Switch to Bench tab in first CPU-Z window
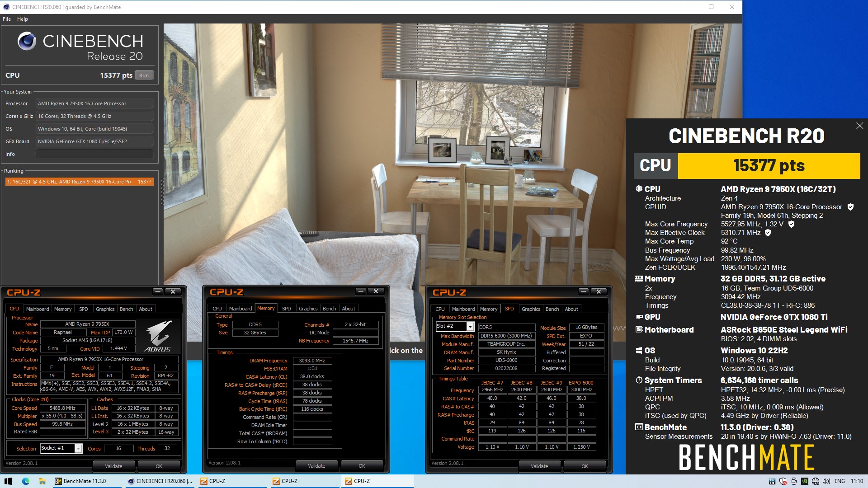This screenshot has width=868, height=488. 126,309
